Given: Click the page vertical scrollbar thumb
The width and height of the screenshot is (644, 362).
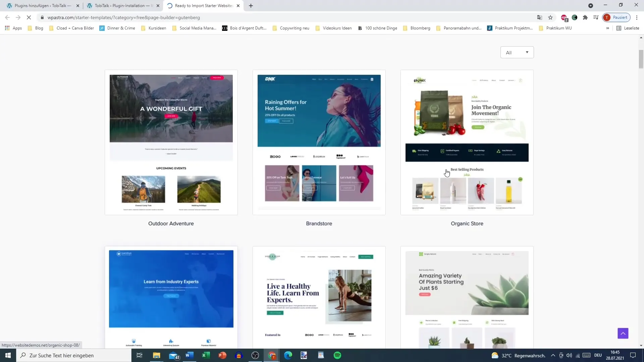Looking at the screenshot, I should pos(641,59).
